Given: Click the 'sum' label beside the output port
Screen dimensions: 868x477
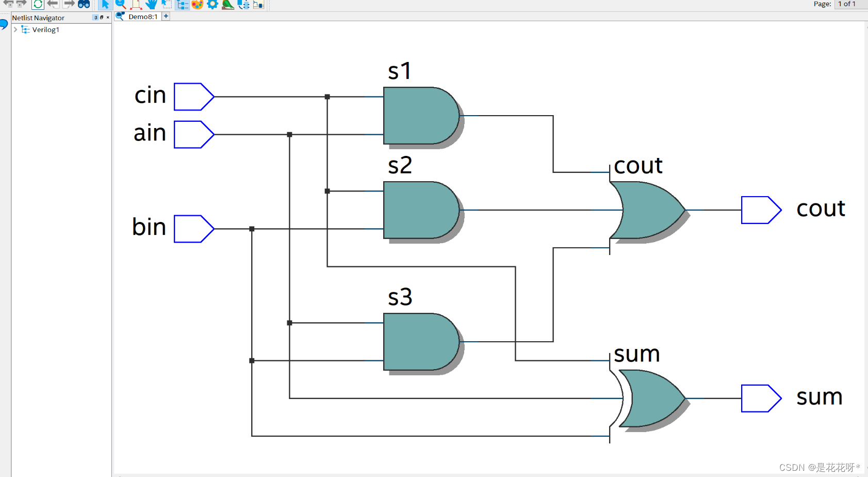Looking at the screenshot, I should click(x=820, y=397).
